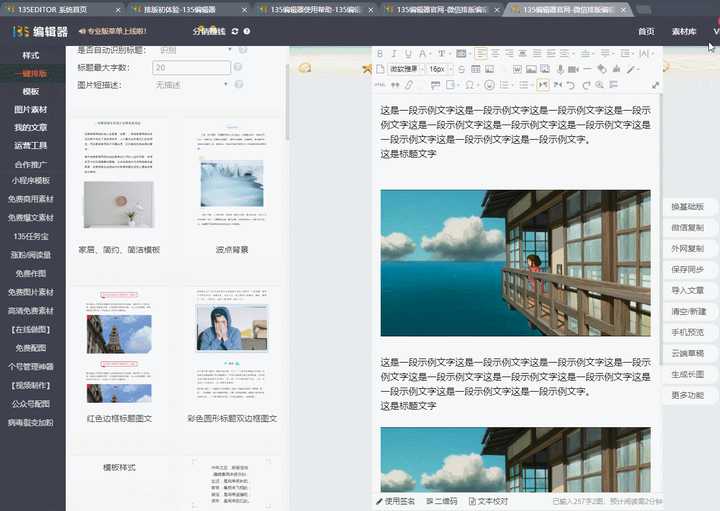Viewport: 720px width, 511px height.
Task: Go to 首页 in top navigation
Action: pyautogui.click(x=646, y=31)
